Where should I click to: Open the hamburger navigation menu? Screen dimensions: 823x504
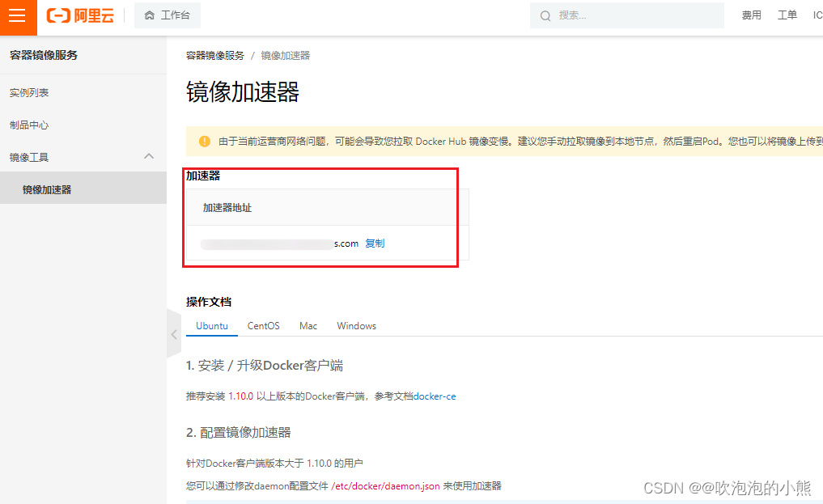(x=18, y=15)
